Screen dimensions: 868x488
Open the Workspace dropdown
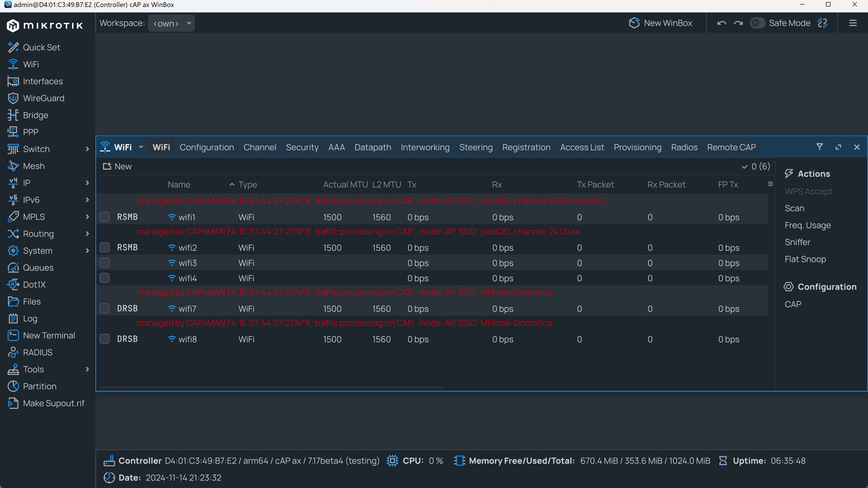(171, 23)
